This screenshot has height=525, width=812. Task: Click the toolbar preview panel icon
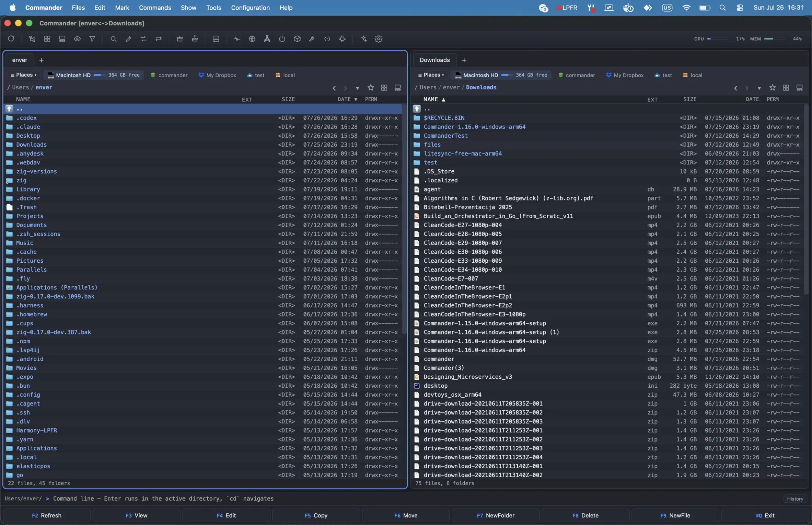(62, 39)
